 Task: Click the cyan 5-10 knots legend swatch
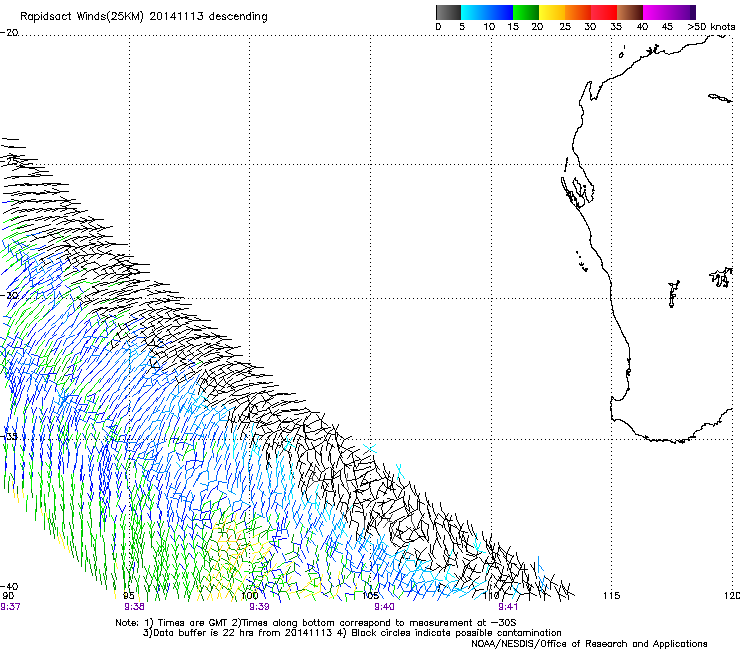474,12
